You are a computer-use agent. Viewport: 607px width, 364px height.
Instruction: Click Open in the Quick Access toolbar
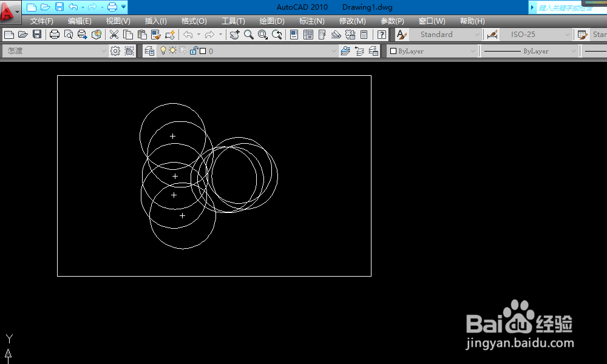pos(46,7)
